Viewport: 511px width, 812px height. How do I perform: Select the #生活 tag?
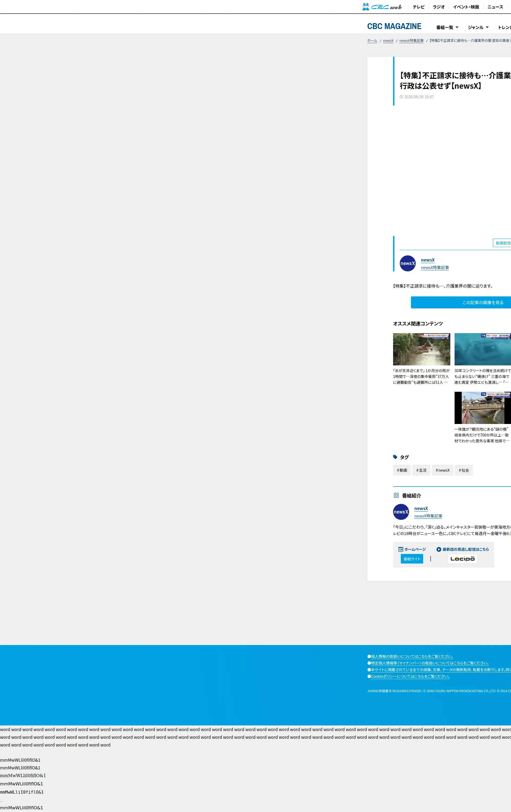pos(421,470)
